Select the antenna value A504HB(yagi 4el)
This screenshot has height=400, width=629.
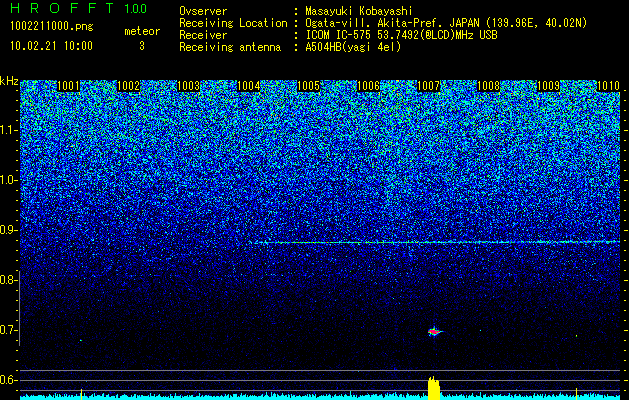tap(353, 47)
